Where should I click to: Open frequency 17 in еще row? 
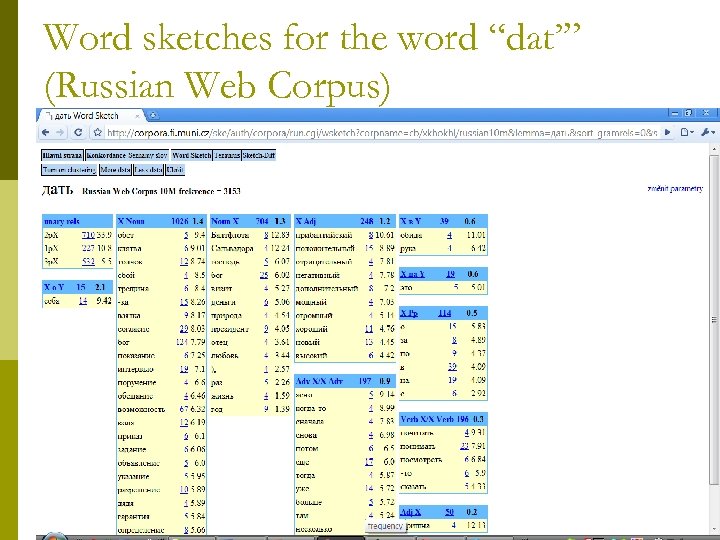[369, 462]
